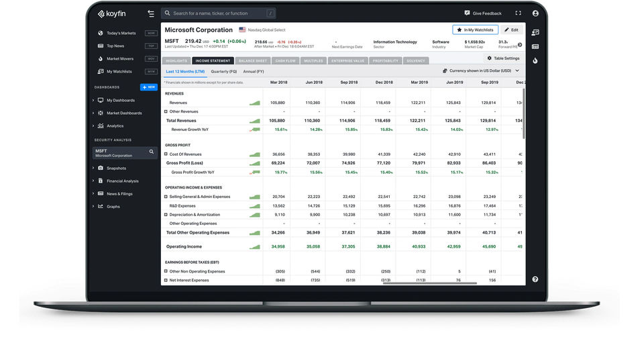Click Gross Profit (Loss) sparkline icon

click(x=255, y=163)
